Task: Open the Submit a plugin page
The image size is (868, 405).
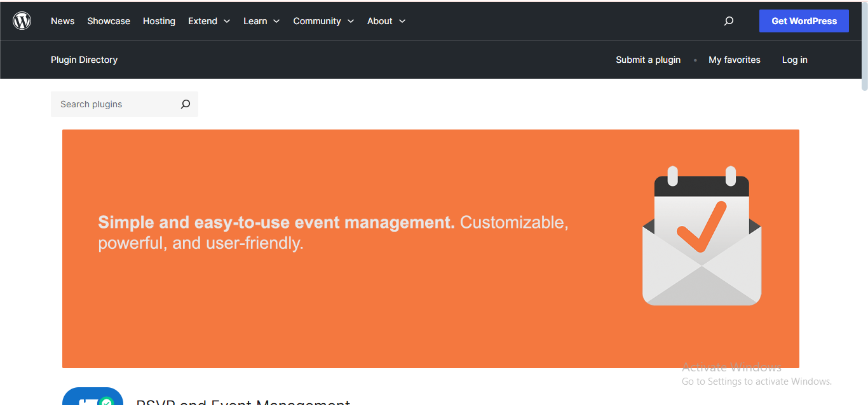Action: (648, 59)
